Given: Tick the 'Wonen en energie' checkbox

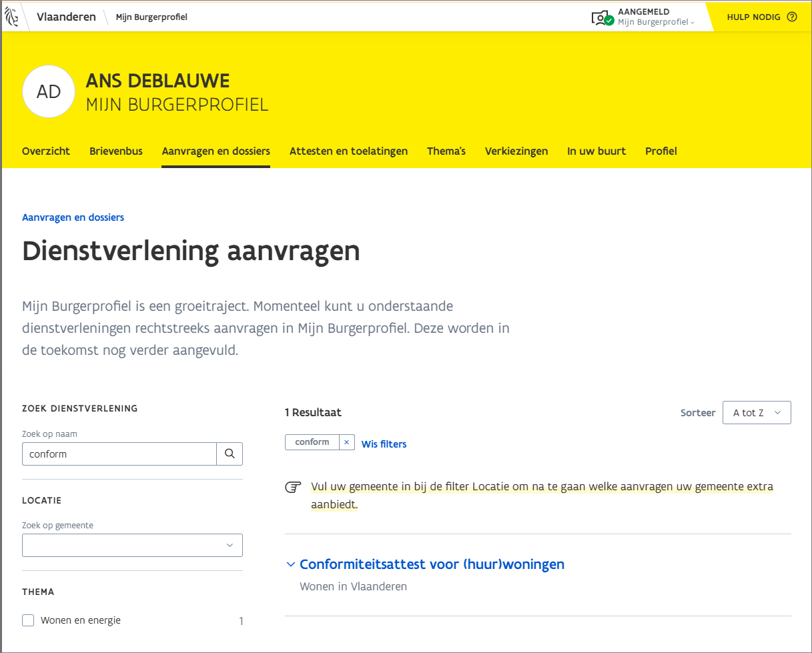Looking at the screenshot, I should [28, 620].
